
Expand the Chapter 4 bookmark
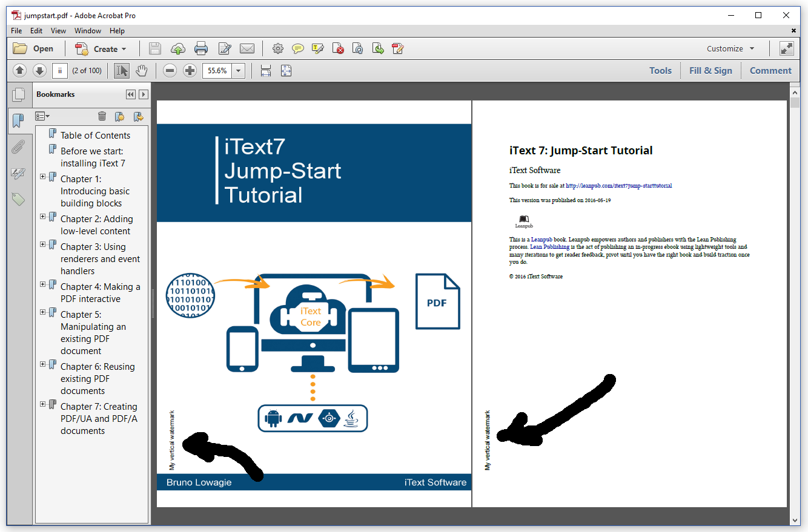pos(43,284)
